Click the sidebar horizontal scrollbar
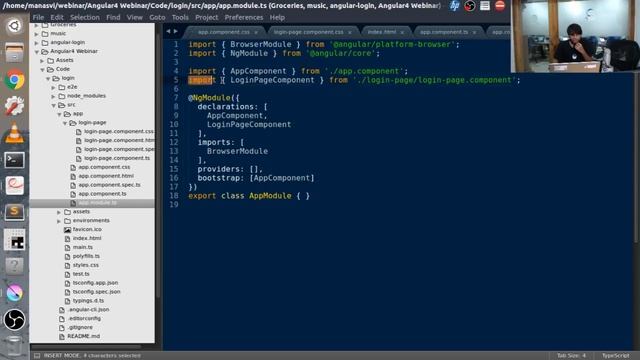 click(x=87, y=347)
